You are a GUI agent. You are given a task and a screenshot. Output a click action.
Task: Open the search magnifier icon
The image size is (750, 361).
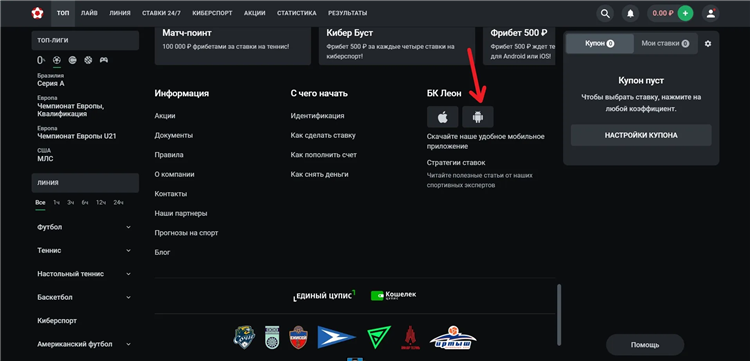605,13
